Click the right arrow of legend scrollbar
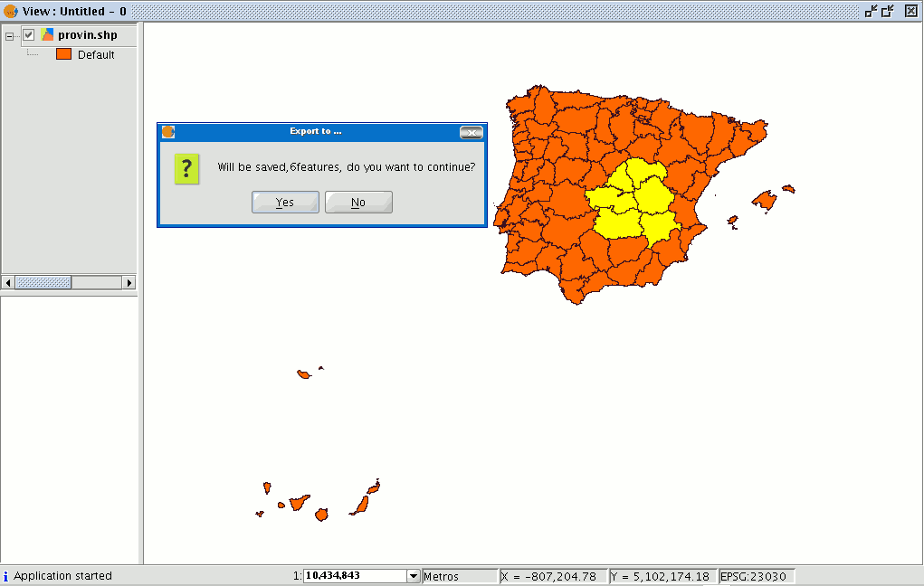 tap(129, 283)
